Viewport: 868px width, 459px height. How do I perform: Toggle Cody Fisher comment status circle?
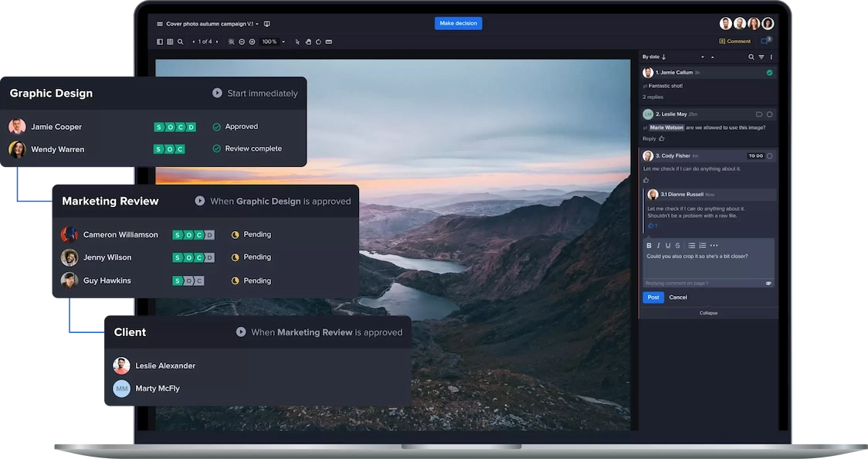tap(769, 156)
